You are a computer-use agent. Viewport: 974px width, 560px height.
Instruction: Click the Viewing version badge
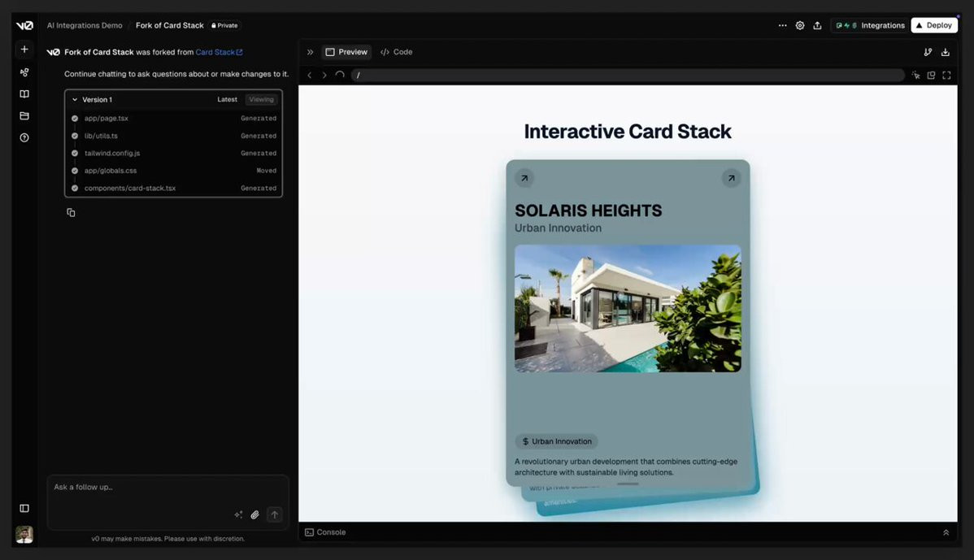click(x=261, y=99)
